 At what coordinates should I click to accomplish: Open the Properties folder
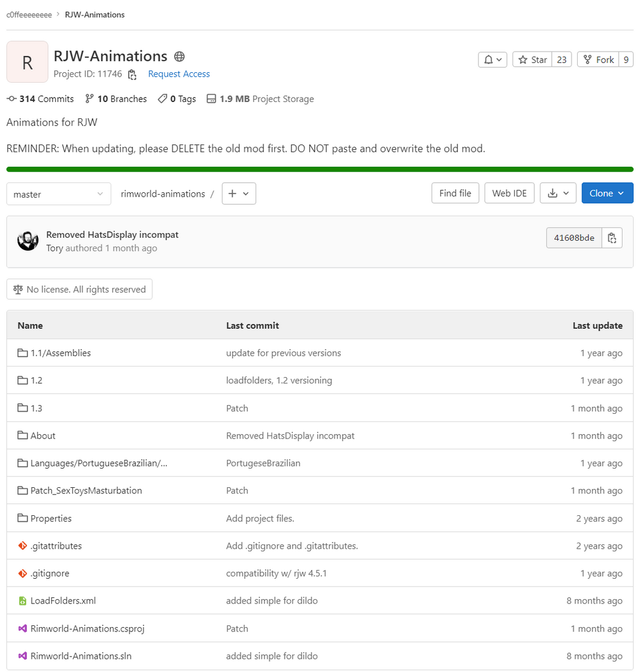51,518
